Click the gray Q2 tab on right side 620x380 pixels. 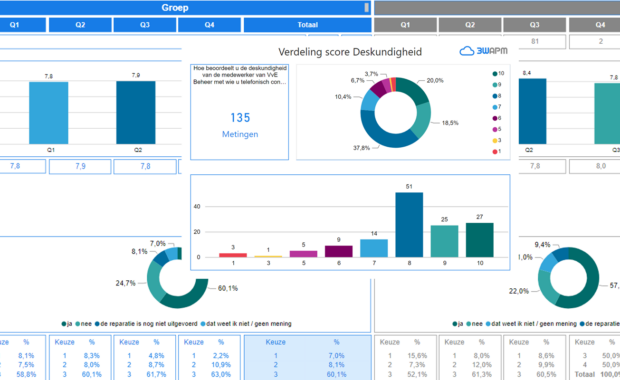click(x=470, y=25)
